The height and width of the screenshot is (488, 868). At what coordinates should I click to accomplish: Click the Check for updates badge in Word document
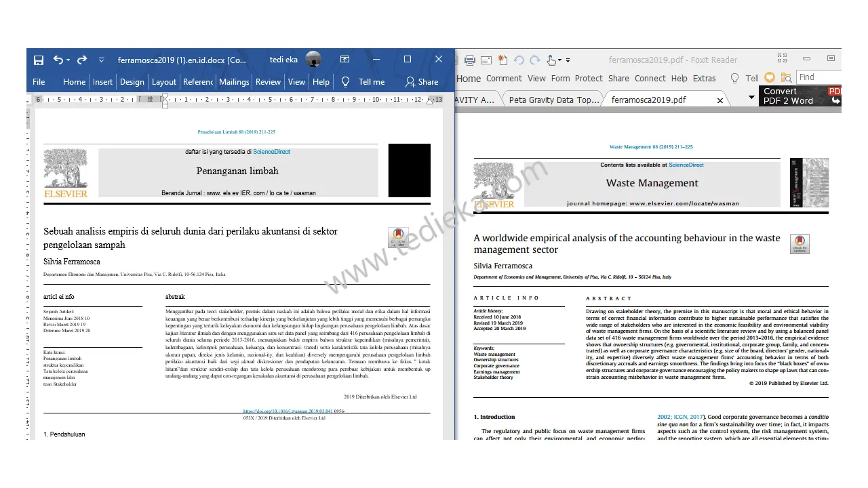pos(398,237)
